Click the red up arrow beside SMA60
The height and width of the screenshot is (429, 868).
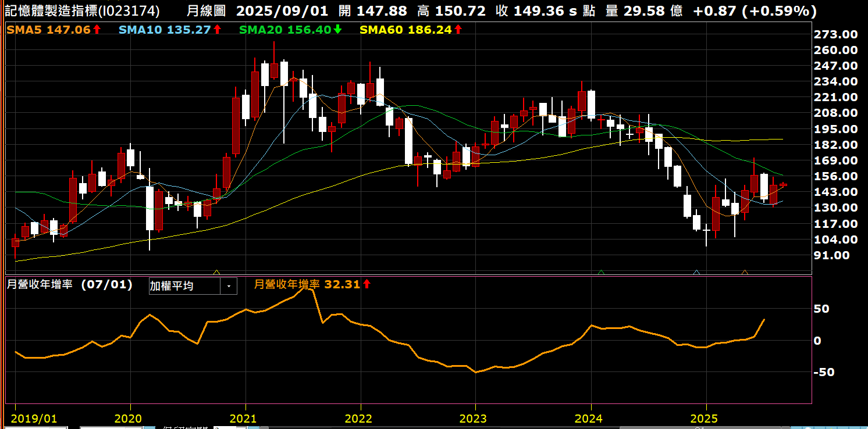[x=458, y=29]
